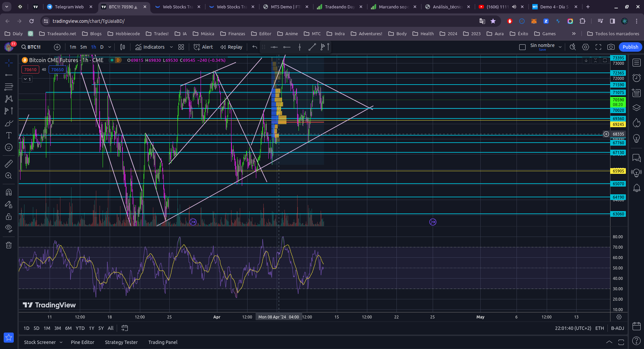Click the Go to date calendar icon
The image size is (644, 349).
point(124,328)
